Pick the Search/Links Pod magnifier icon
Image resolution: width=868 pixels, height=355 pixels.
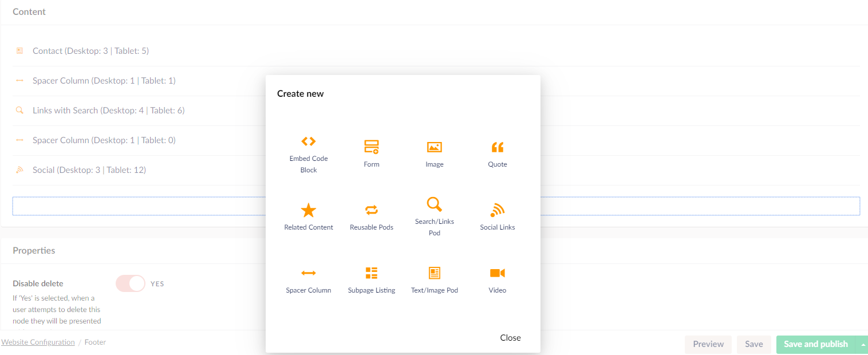435,204
